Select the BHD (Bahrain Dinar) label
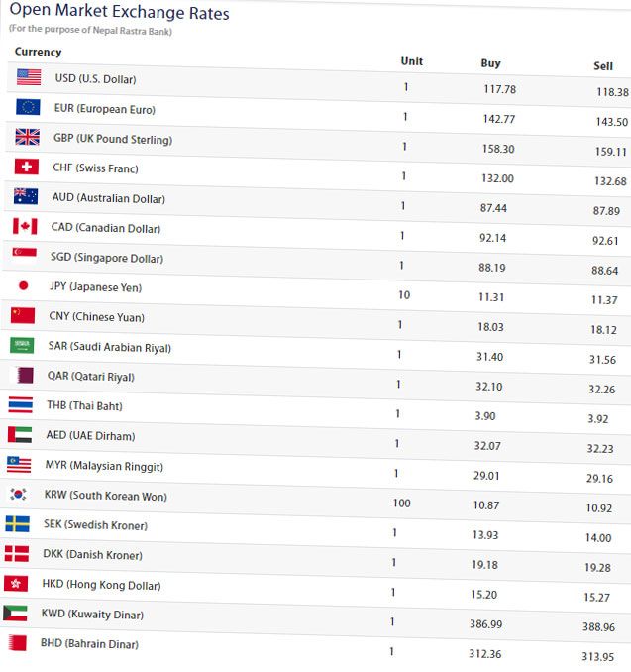The image size is (631, 672). [89, 643]
